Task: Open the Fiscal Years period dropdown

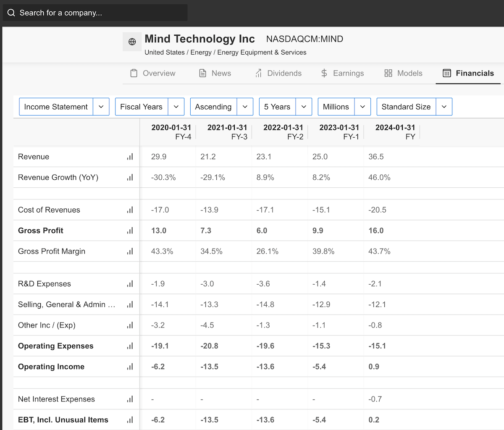Action: [x=150, y=107]
